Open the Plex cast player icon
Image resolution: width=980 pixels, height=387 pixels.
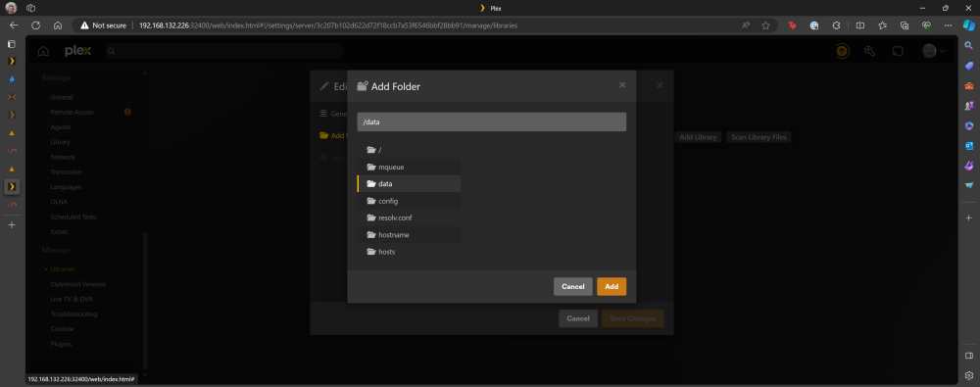[898, 51]
